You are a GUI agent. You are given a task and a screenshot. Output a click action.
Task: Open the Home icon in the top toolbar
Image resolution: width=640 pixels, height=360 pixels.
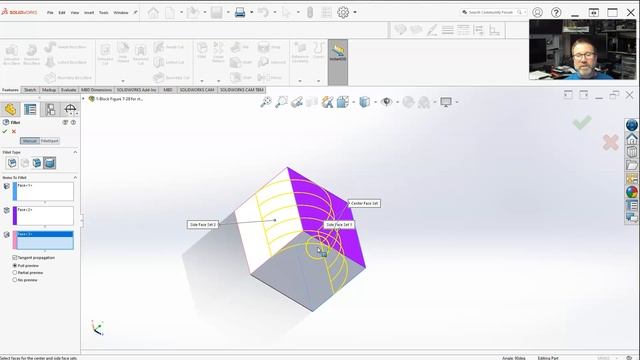[153, 13]
